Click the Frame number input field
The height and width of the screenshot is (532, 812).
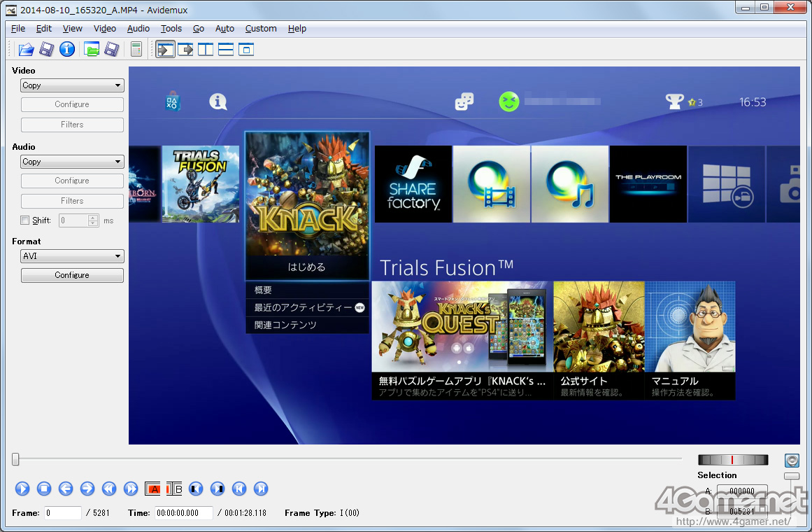click(63, 513)
